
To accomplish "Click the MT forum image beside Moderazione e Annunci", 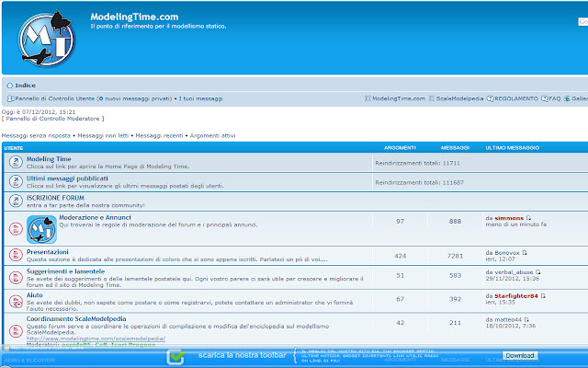I will pos(41,229).
